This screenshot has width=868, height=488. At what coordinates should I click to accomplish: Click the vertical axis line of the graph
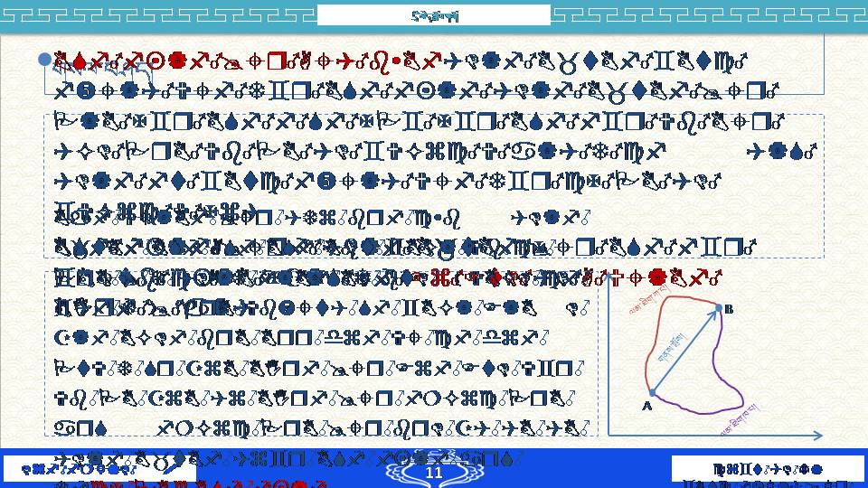609,361
